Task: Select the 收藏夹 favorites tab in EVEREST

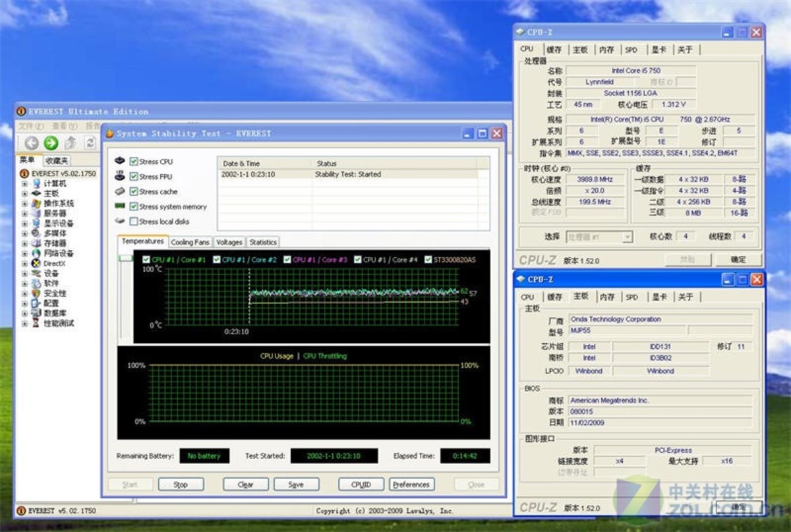Action: click(57, 160)
